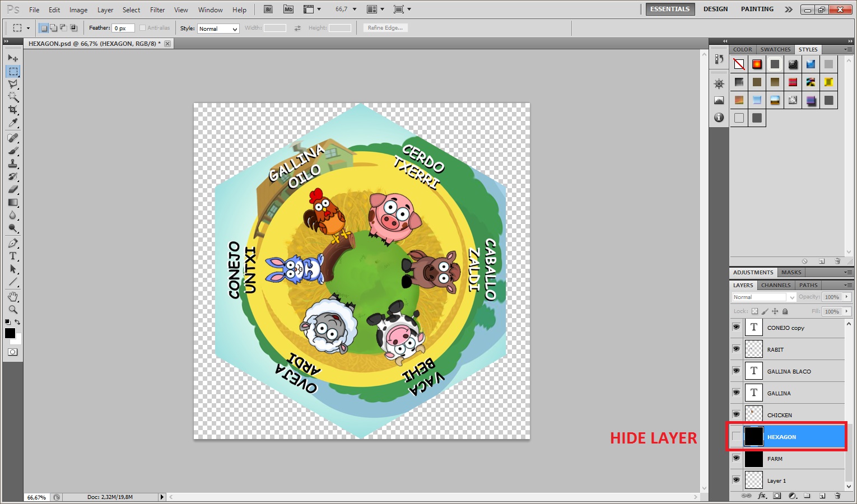Delete the selected layer via trash icon
Viewport: 857px width, 504px height.
[837, 496]
